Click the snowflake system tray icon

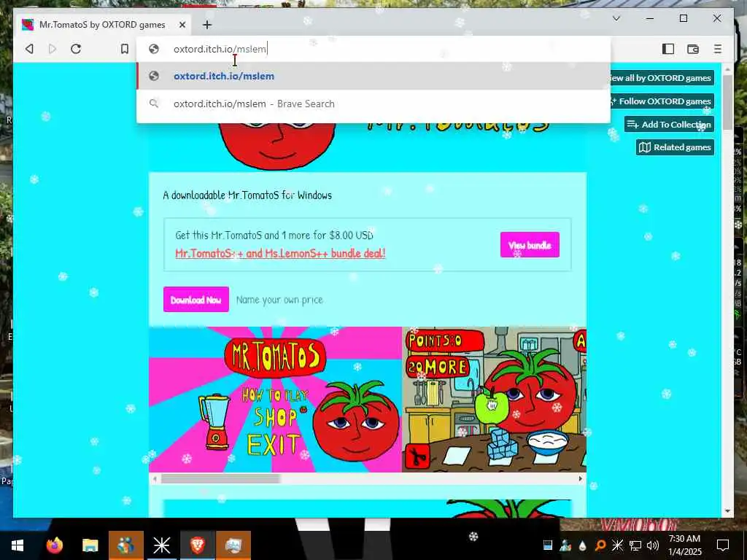click(x=617, y=545)
